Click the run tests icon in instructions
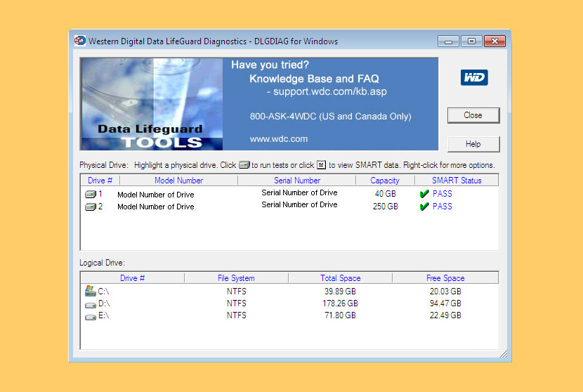The image size is (583, 392). tap(244, 165)
